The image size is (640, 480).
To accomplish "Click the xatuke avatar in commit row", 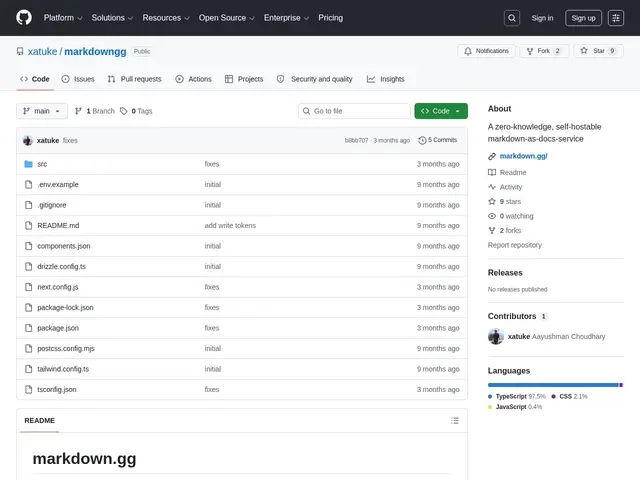I will (28, 140).
